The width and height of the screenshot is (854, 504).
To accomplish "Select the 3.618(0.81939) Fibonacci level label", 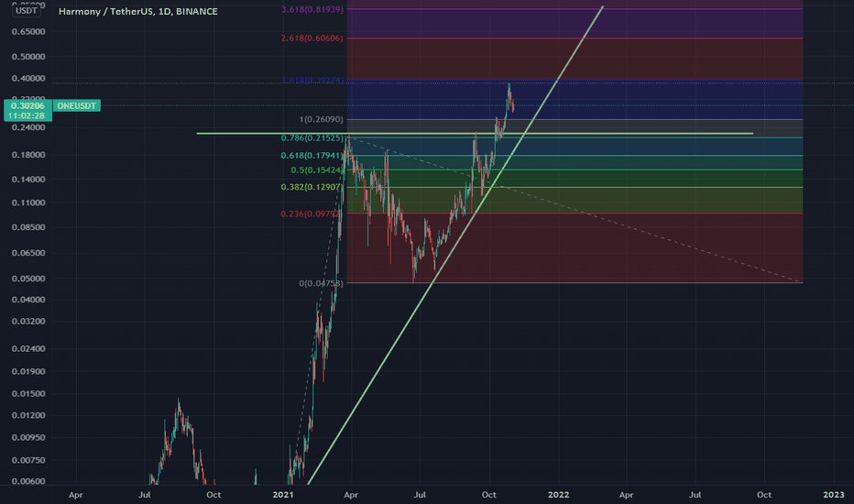I will (312, 9).
